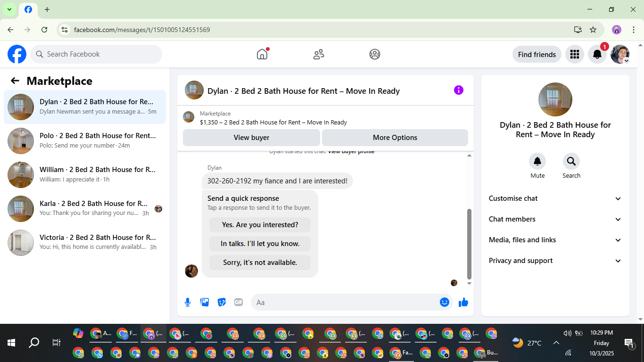Click the Find friends button
Image resolution: width=644 pixels, height=362 pixels.
(537, 54)
